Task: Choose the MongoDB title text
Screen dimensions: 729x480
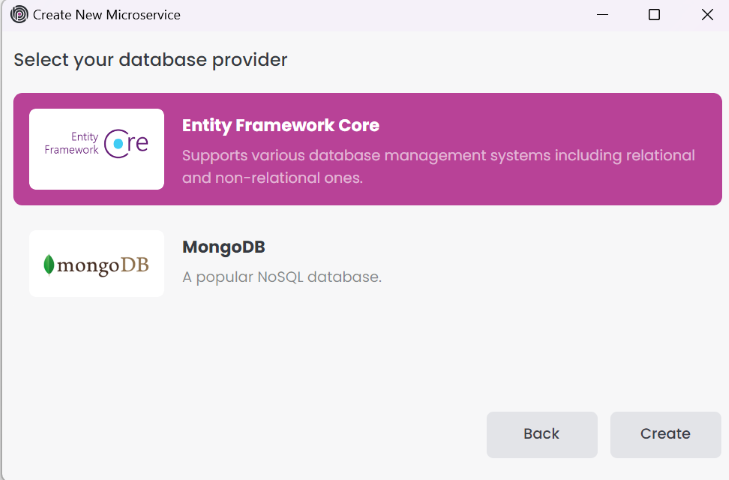Action: pyautogui.click(x=223, y=247)
